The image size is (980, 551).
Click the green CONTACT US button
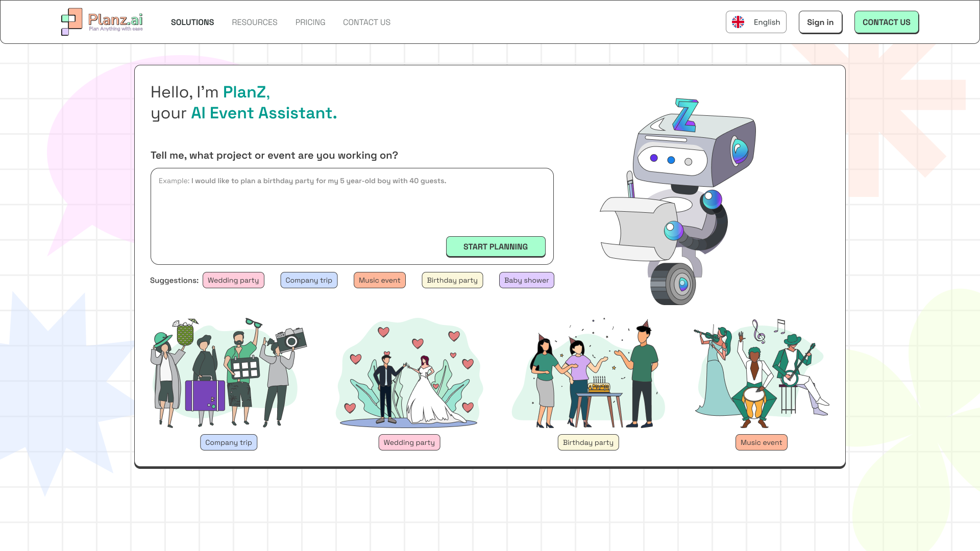(886, 22)
